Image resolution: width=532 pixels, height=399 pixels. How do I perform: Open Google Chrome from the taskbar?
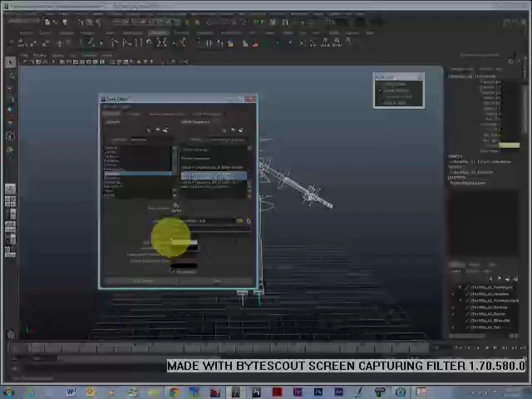pyautogui.click(x=174, y=392)
